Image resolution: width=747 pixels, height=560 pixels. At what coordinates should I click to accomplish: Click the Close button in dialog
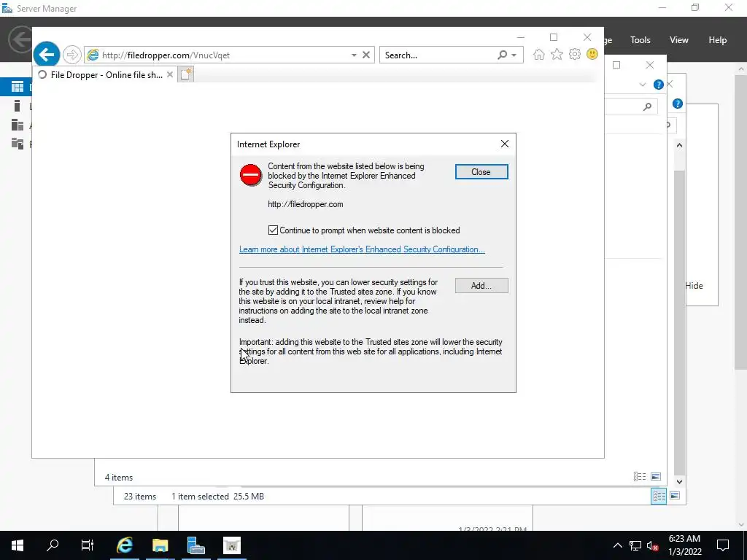(x=481, y=172)
